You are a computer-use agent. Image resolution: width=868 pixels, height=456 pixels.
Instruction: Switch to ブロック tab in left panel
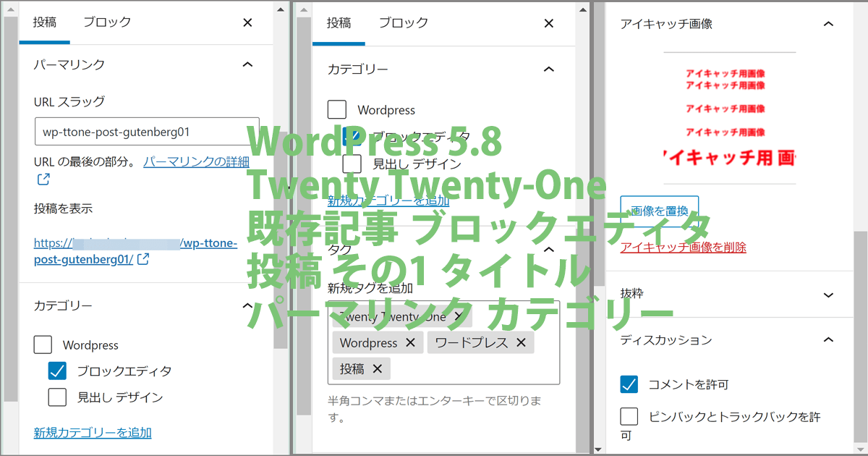click(x=107, y=22)
